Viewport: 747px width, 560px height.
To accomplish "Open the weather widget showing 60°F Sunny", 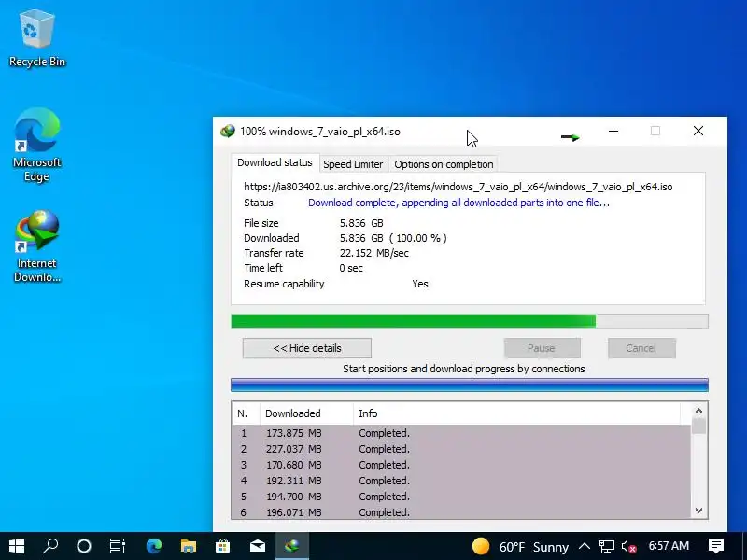I will click(x=520, y=547).
